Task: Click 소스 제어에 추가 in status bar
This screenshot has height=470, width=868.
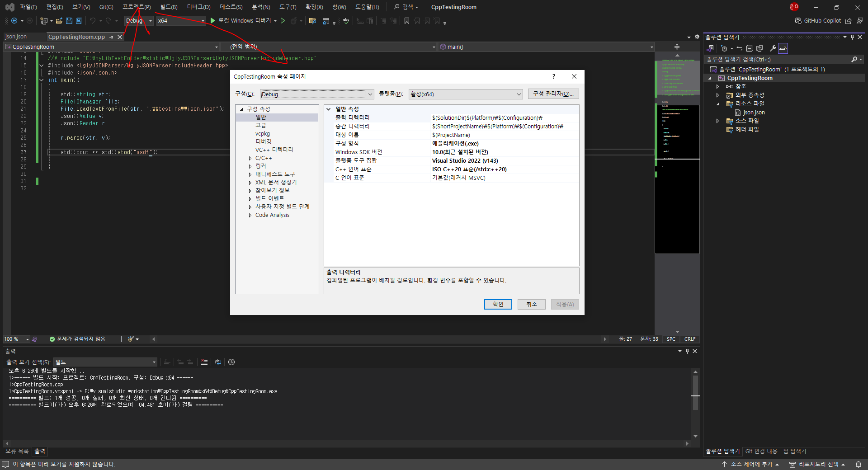Action: (x=751, y=464)
